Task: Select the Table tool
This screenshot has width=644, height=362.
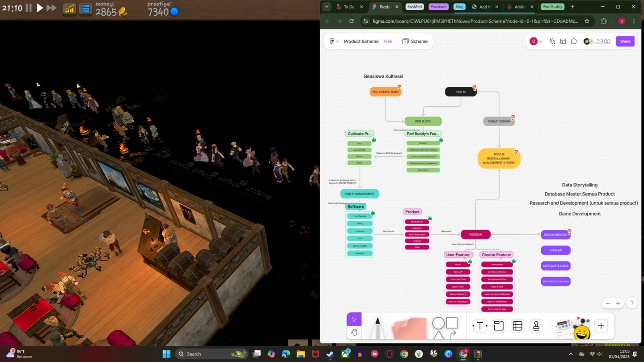Action: click(x=517, y=326)
